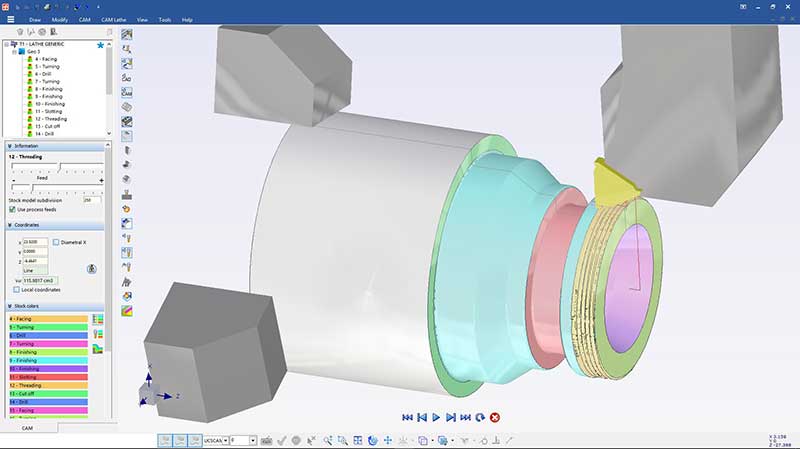
Task: Stop the simulation with the red X button
Action: (x=495, y=417)
